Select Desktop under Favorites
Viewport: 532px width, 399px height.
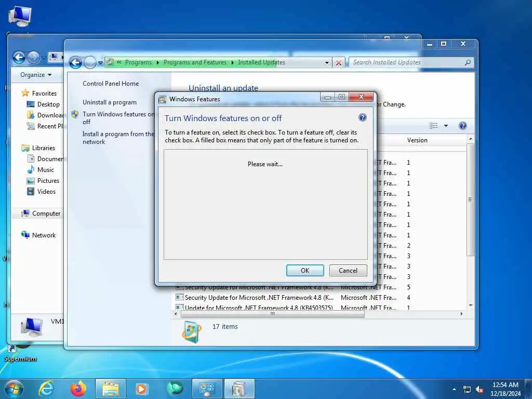pos(48,104)
